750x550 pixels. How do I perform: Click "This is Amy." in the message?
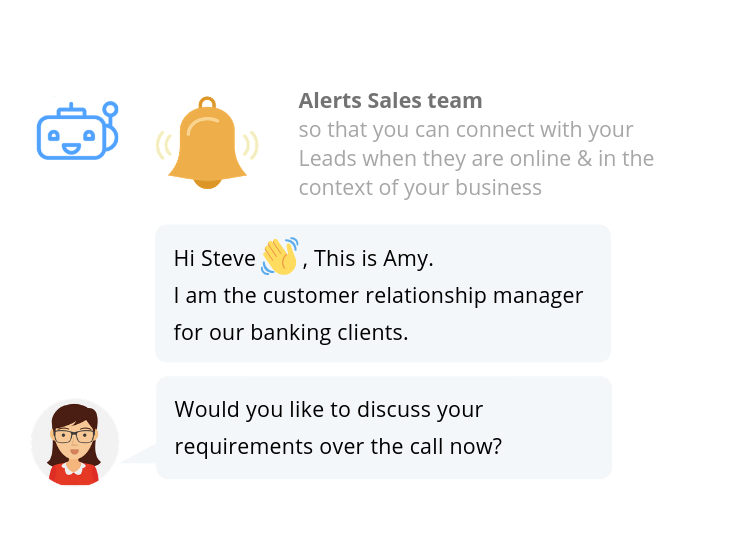373,258
